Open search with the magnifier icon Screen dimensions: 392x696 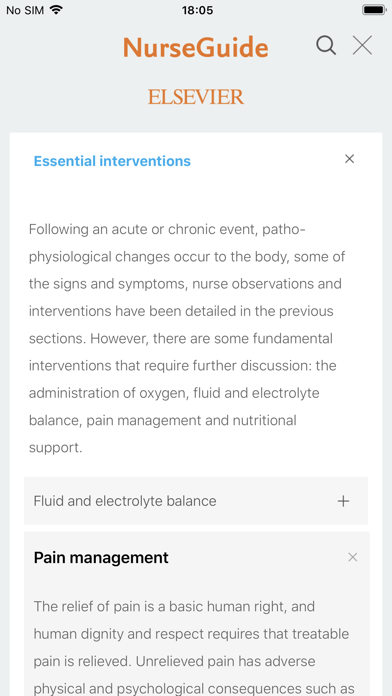[x=326, y=46]
